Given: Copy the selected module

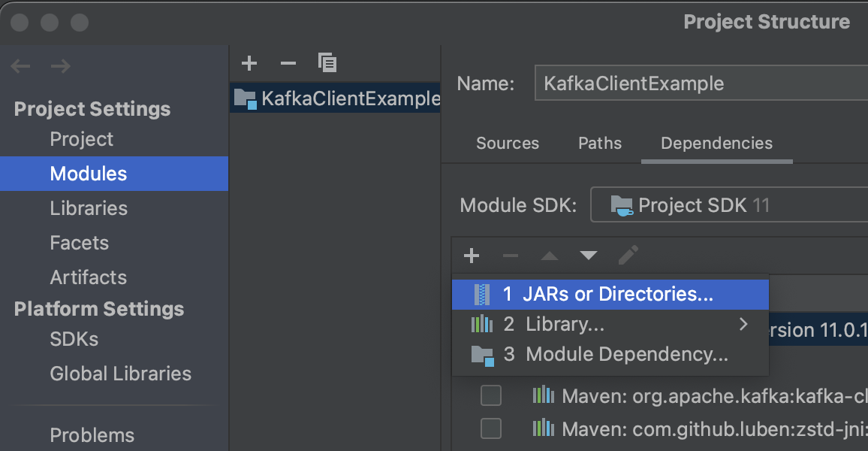Looking at the screenshot, I should (327, 62).
